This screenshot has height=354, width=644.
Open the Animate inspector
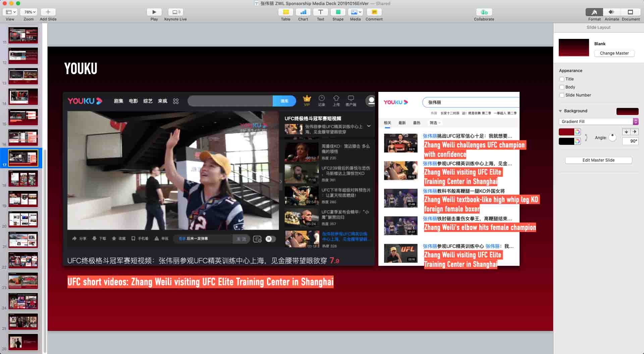(611, 12)
